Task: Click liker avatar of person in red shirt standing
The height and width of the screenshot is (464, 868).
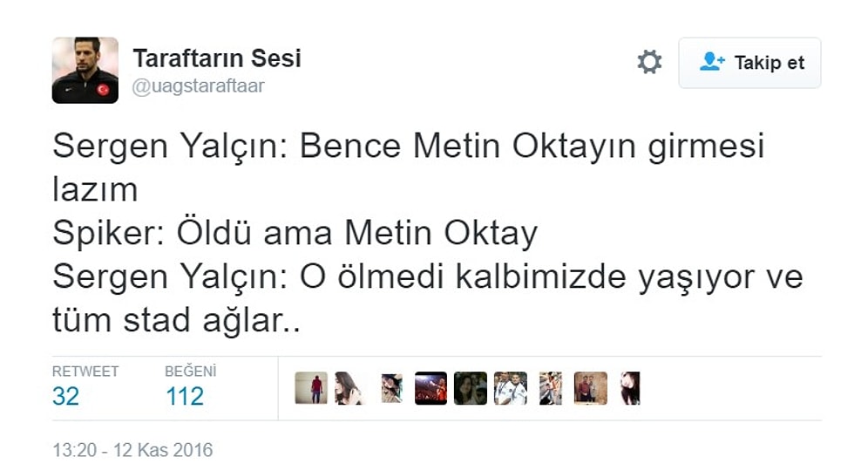Action: tap(311, 388)
